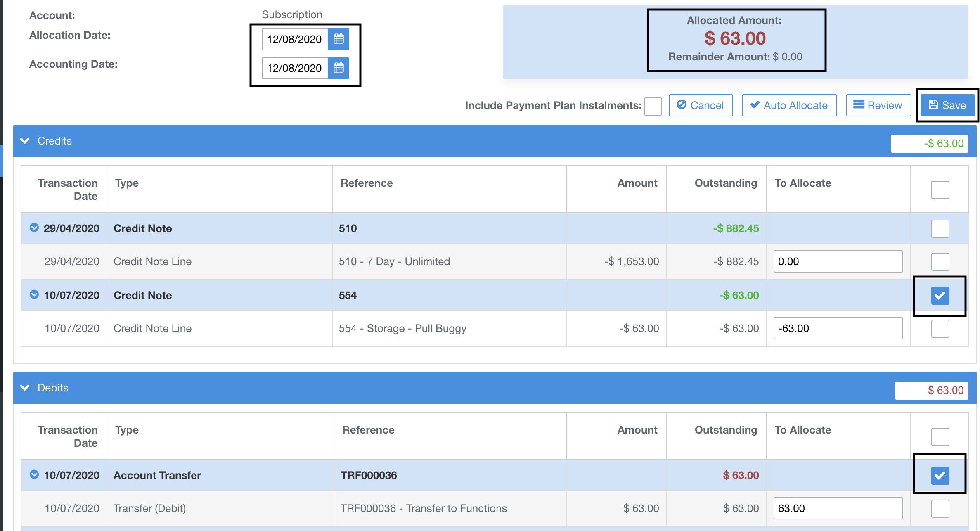Click the Save button
Image resolution: width=980 pixels, height=531 pixels.
point(947,105)
